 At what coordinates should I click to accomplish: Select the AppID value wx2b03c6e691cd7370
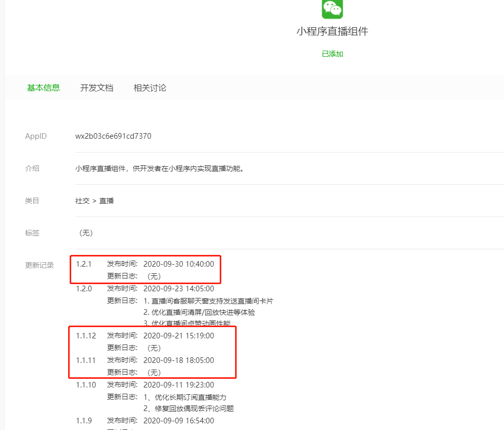pyautogui.click(x=113, y=136)
